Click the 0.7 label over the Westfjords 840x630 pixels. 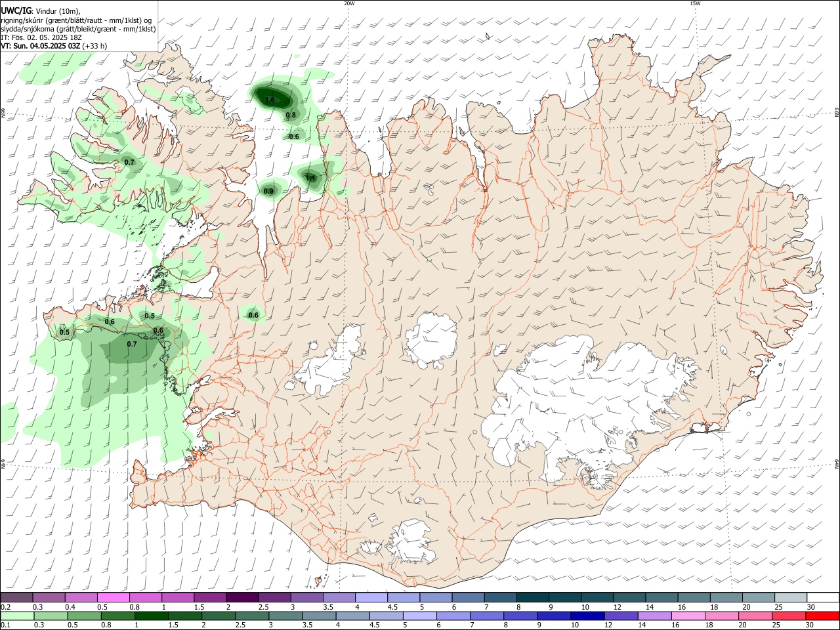(129, 162)
